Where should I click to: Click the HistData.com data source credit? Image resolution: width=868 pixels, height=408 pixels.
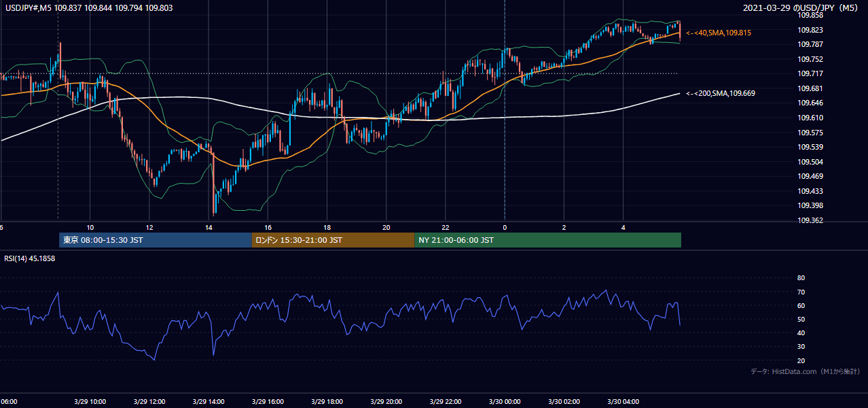click(806, 372)
